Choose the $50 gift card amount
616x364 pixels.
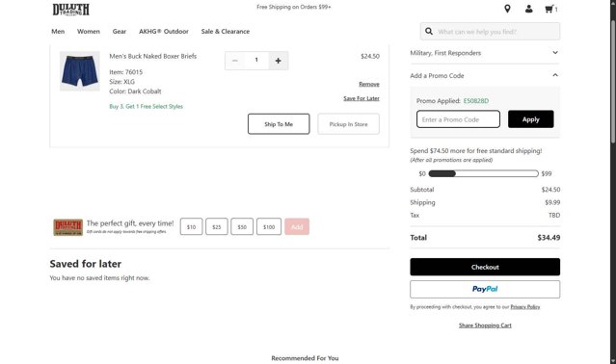[242, 226]
